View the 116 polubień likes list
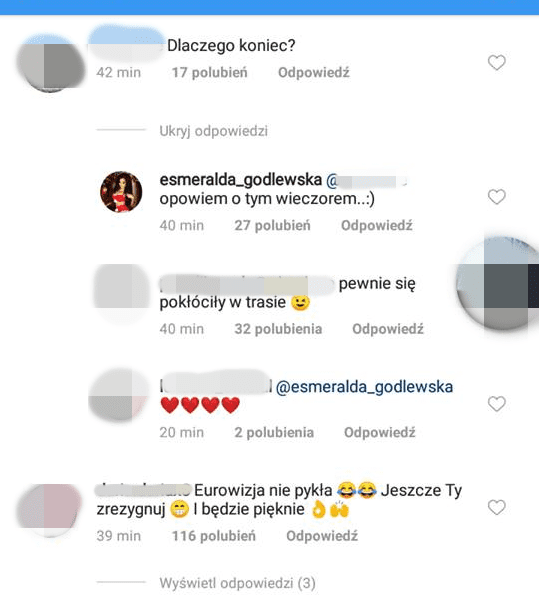The image size is (539, 606). coord(214,536)
